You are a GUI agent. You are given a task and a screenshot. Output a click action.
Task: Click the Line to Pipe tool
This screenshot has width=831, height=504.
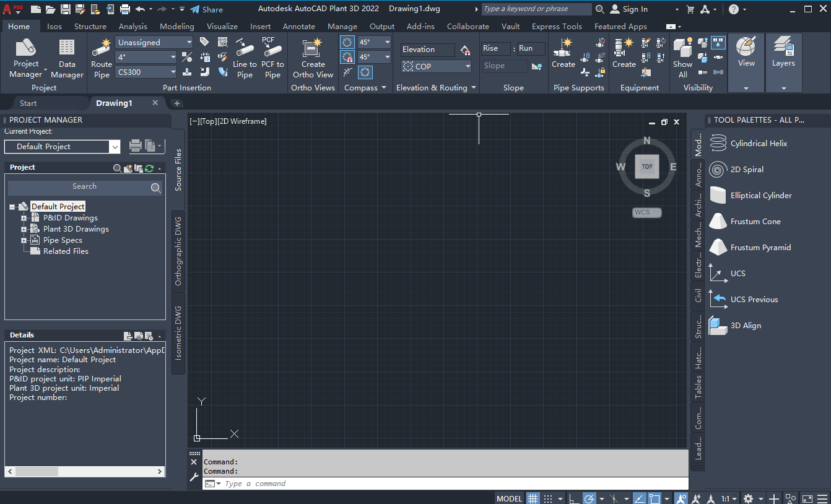tap(244, 59)
